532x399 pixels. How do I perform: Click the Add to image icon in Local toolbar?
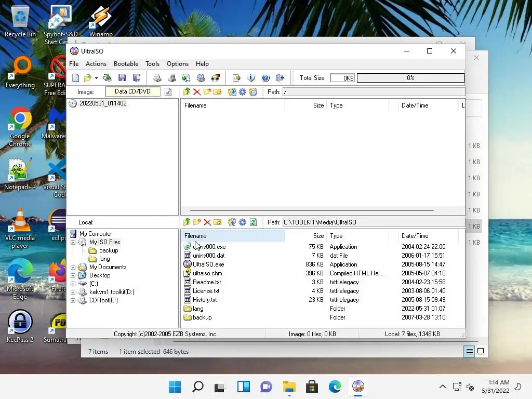(232, 222)
